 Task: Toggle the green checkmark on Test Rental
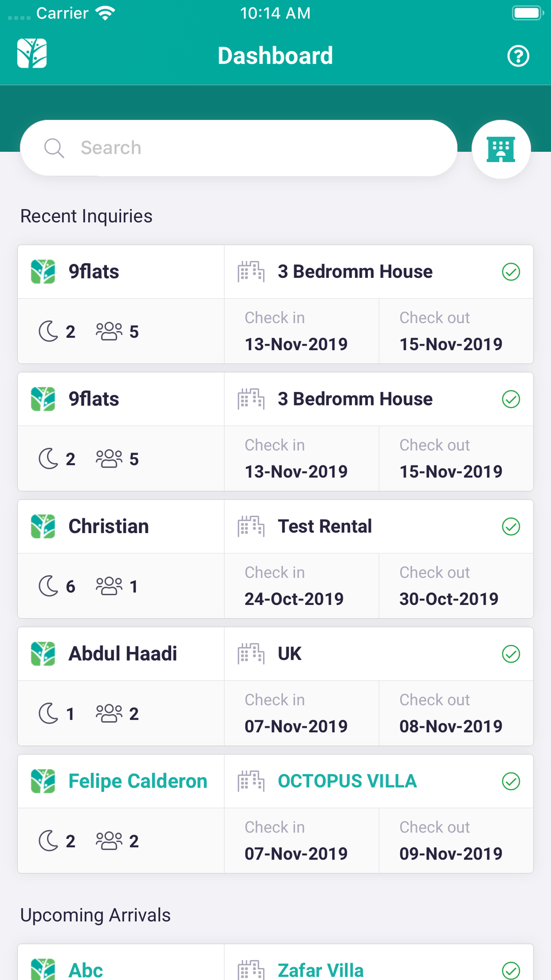point(511,526)
